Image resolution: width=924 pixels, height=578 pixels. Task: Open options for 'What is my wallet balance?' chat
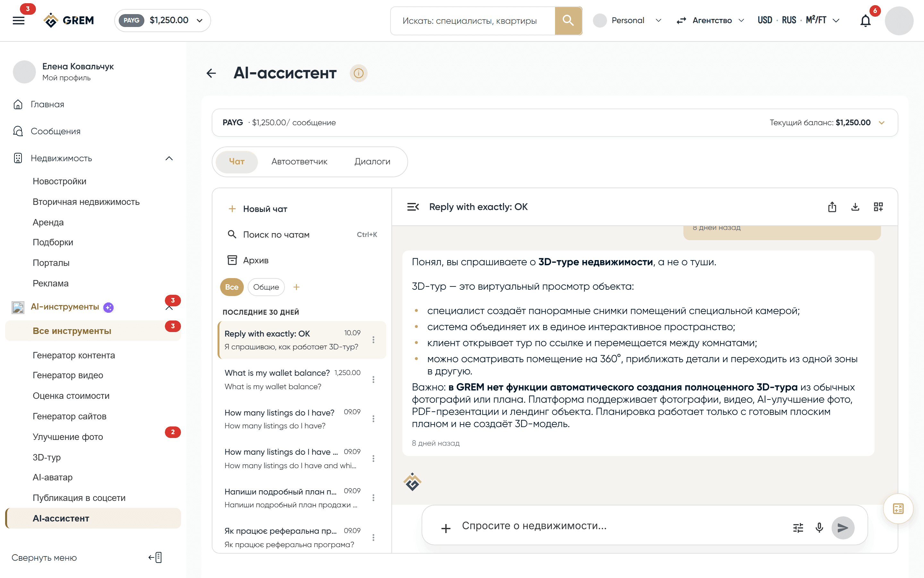click(x=373, y=380)
